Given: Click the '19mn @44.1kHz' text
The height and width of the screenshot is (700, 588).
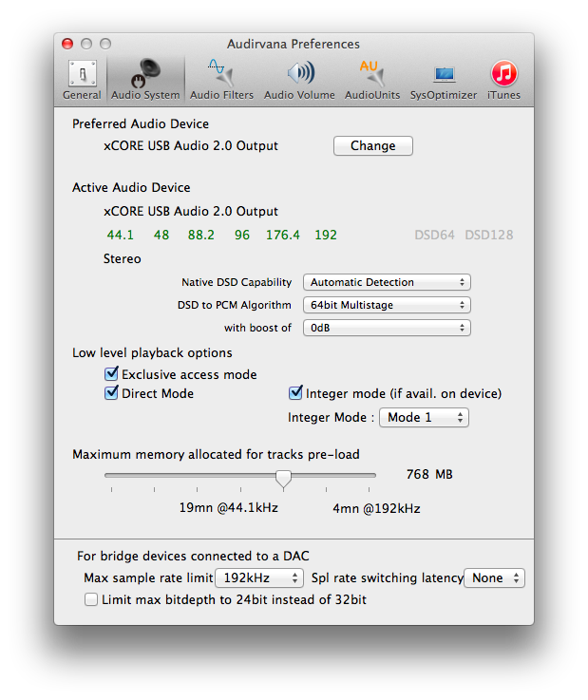Looking at the screenshot, I should [x=229, y=508].
